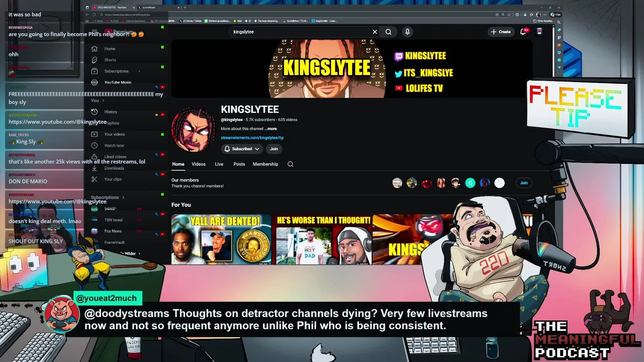
Task: Open the TBN Israel subscription channel
Action: pos(113,220)
